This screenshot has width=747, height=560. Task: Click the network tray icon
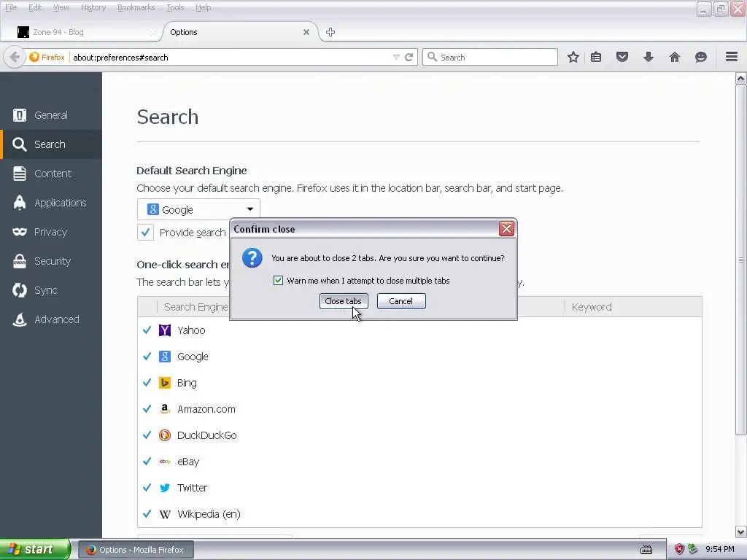click(693, 549)
